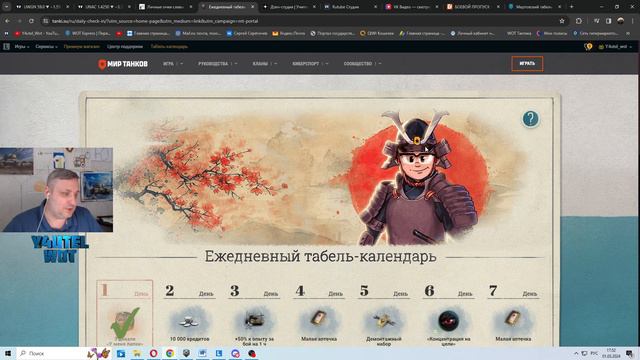Open Табель-календарь link in top bar
This screenshot has height=360, width=640.
[169, 47]
